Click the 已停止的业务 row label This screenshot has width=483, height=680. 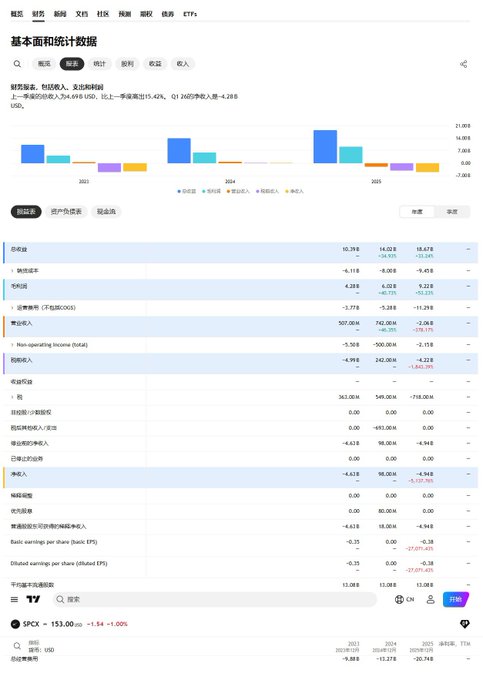(27, 459)
